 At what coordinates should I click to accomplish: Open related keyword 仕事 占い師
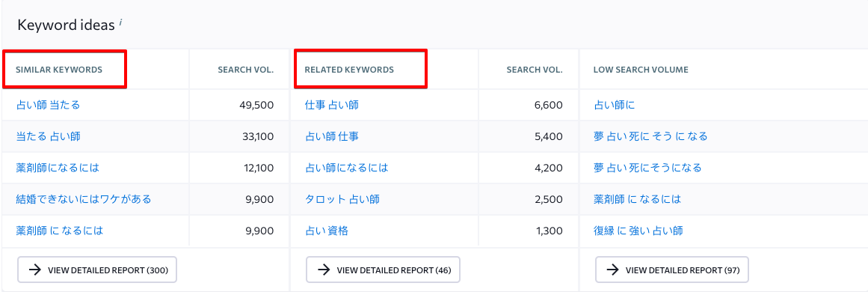pos(332,105)
